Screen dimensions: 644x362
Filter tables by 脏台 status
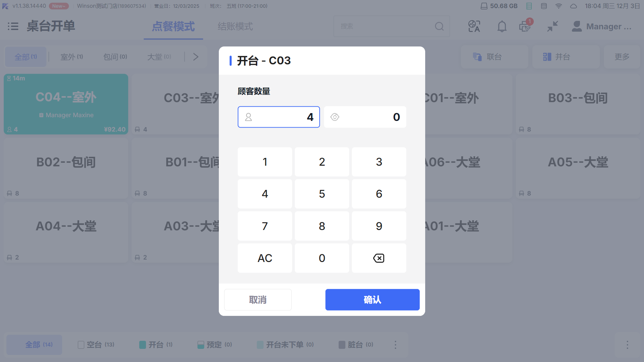tap(356, 344)
